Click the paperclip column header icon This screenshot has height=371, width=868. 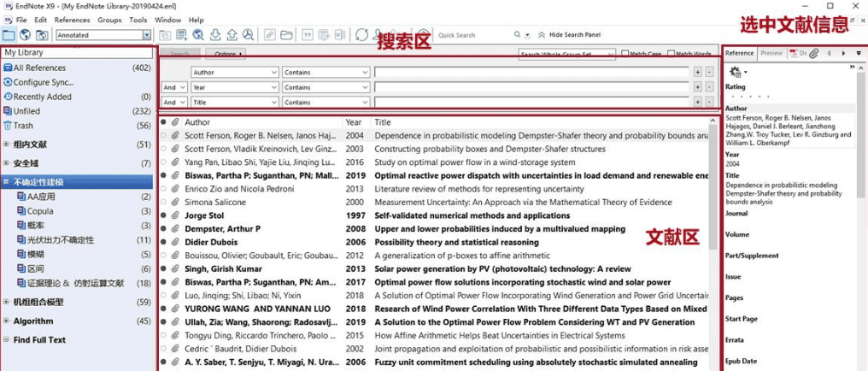point(175,122)
